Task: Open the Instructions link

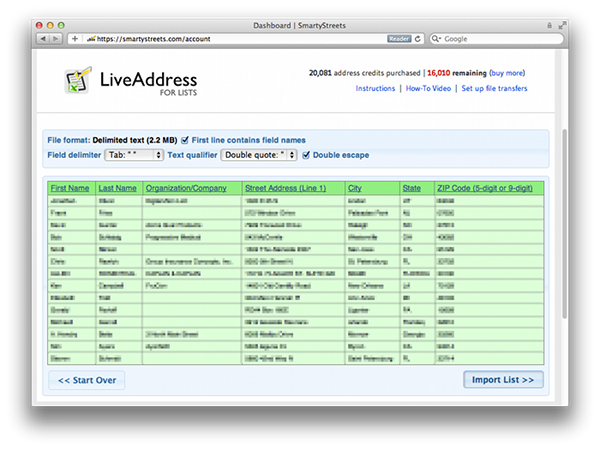Action: pos(375,88)
